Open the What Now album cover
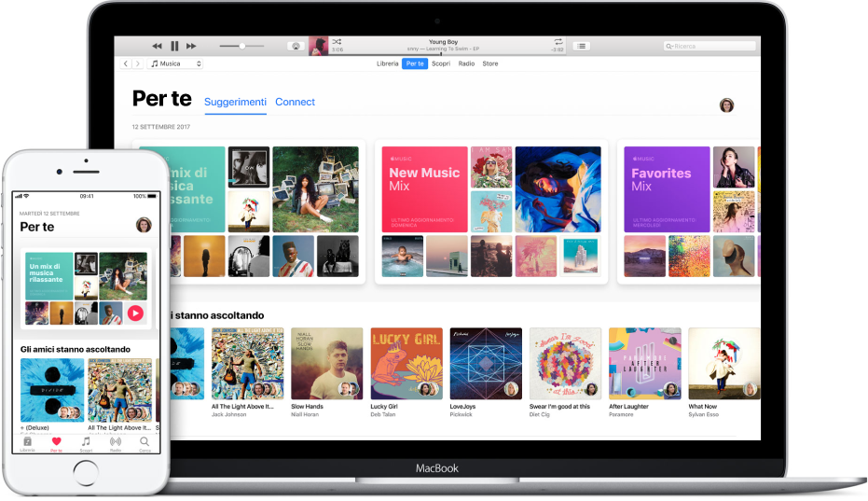868x501 pixels. pyautogui.click(x=724, y=364)
